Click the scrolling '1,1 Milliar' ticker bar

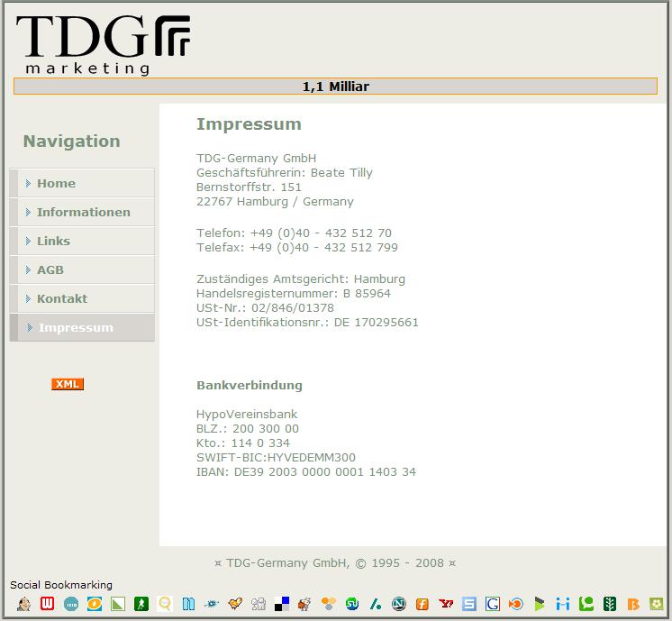point(335,87)
